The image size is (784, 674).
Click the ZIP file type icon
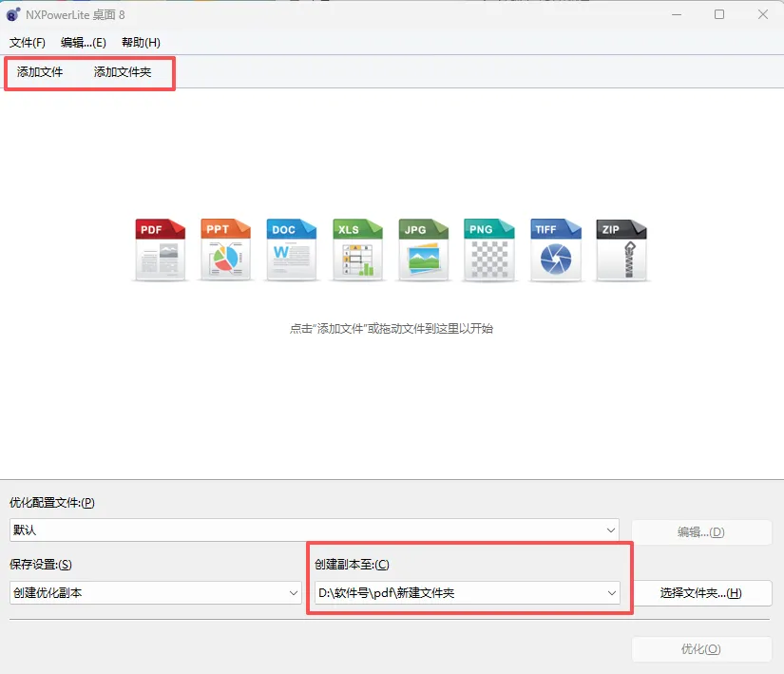(x=621, y=249)
